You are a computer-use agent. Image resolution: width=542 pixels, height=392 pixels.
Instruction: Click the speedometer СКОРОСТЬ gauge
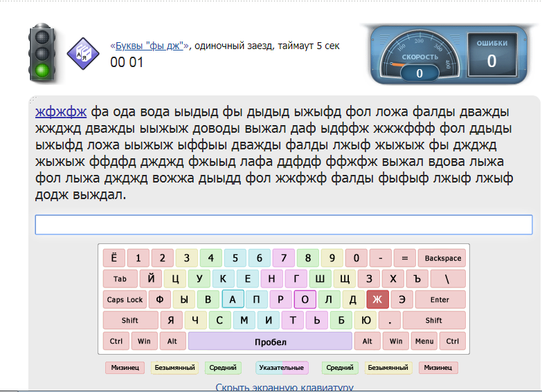(x=419, y=55)
